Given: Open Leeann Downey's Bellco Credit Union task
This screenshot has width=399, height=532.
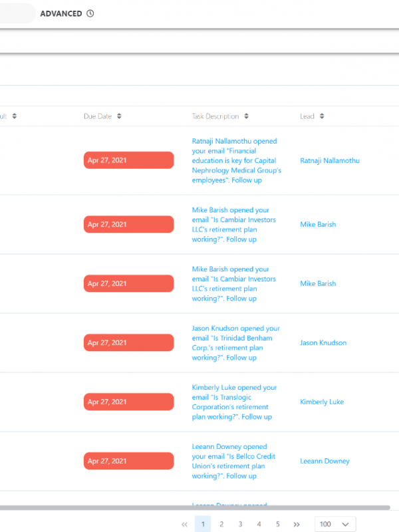Looking at the screenshot, I should (233, 461).
